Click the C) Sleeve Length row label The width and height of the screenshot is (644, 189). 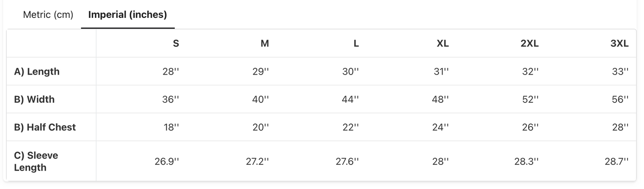tap(36, 161)
